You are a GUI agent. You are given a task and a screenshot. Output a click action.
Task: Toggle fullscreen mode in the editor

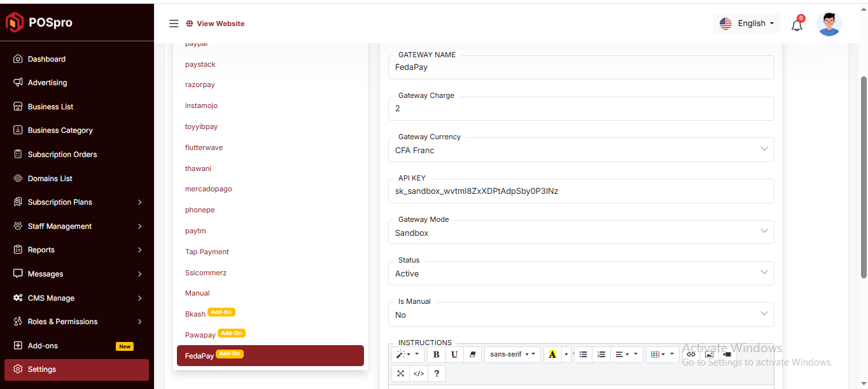pos(400,374)
